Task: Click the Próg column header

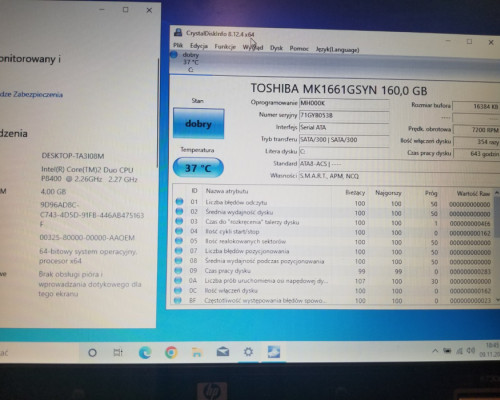Action: click(x=431, y=193)
